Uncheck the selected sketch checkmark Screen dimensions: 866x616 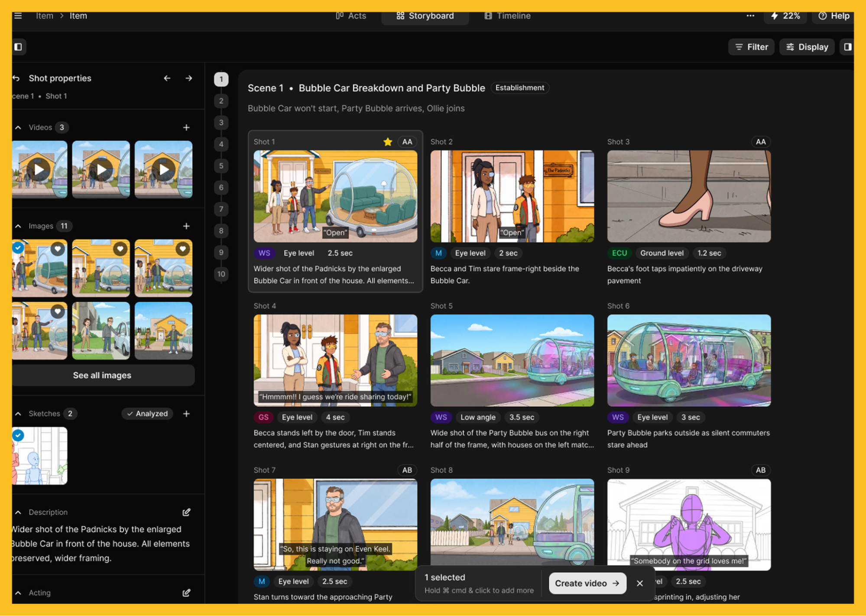tap(18, 435)
